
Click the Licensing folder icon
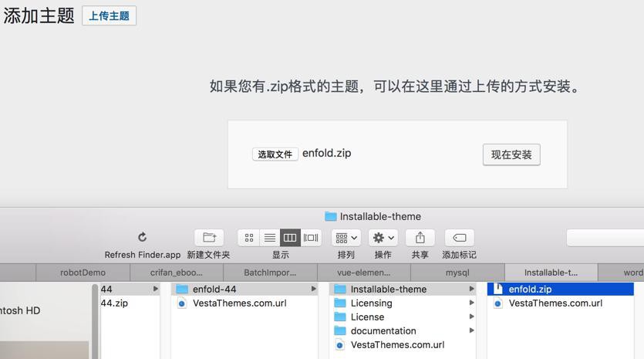pos(340,303)
